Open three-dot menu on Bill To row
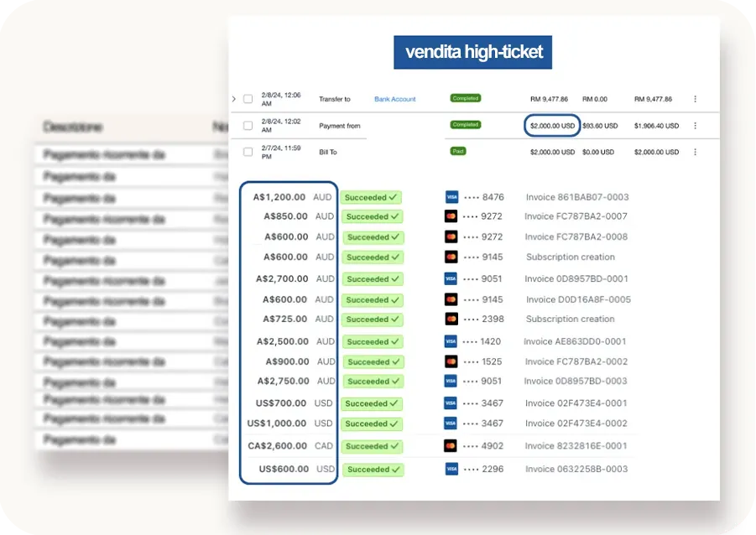 tap(695, 152)
